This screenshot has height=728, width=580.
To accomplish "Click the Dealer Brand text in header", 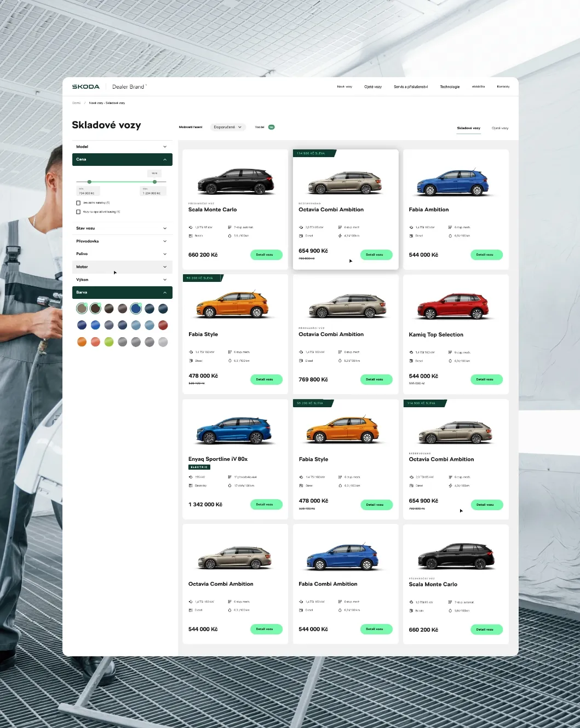I will [128, 86].
